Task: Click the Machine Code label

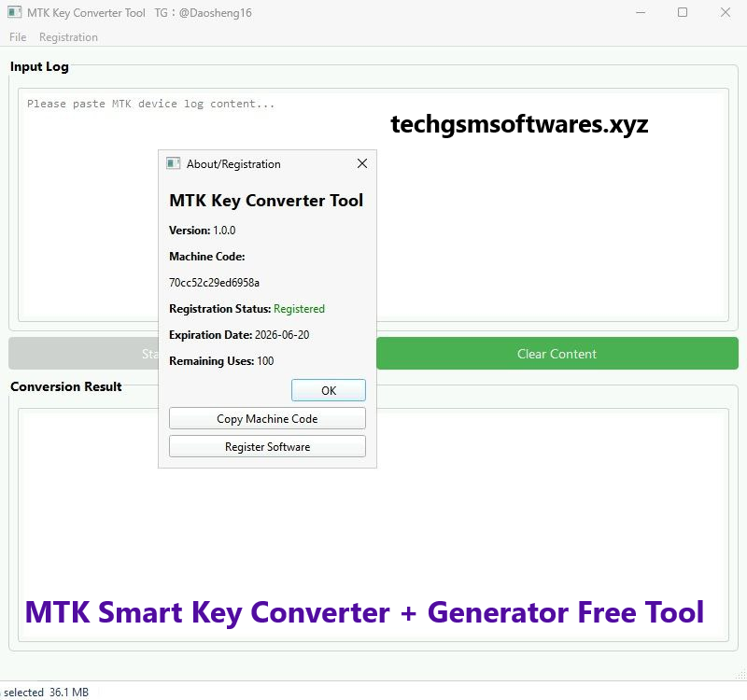Action: pyautogui.click(x=206, y=257)
